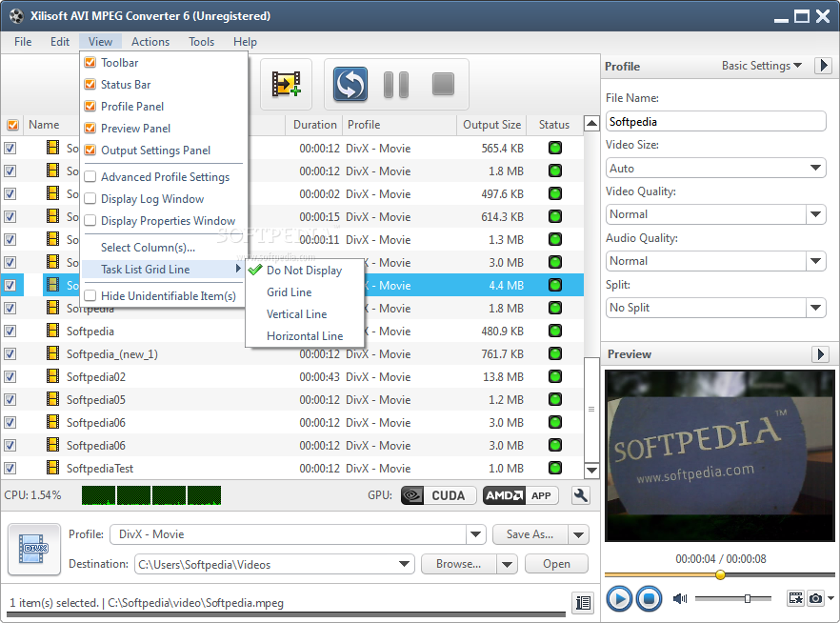Stop the preview playback
This screenshot has height=623, width=840.
(649, 598)
